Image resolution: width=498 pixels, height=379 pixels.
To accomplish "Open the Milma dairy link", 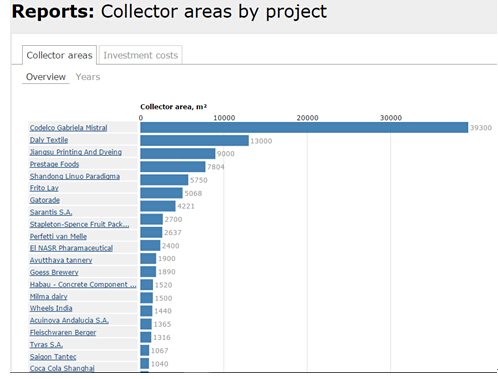I will click(48, 296).
